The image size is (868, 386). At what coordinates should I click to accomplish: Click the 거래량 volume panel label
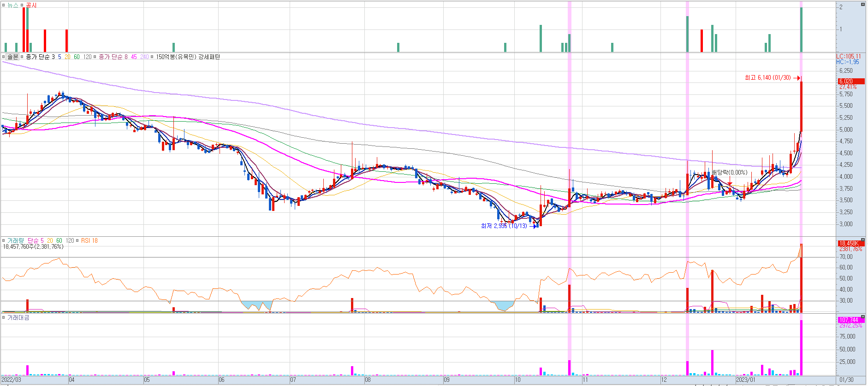(x=15, y=240)
